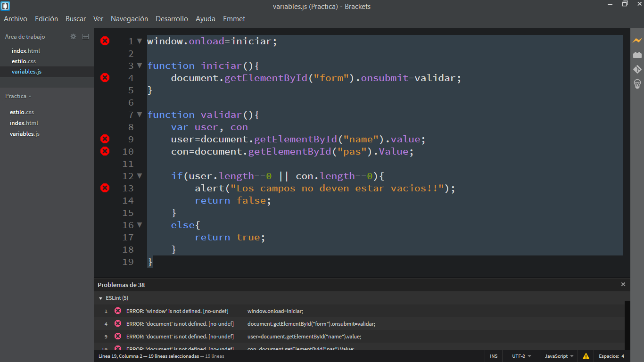Open the JavaScript language mode dropdown
Screen dimensions: 644x362
(559, 356)
